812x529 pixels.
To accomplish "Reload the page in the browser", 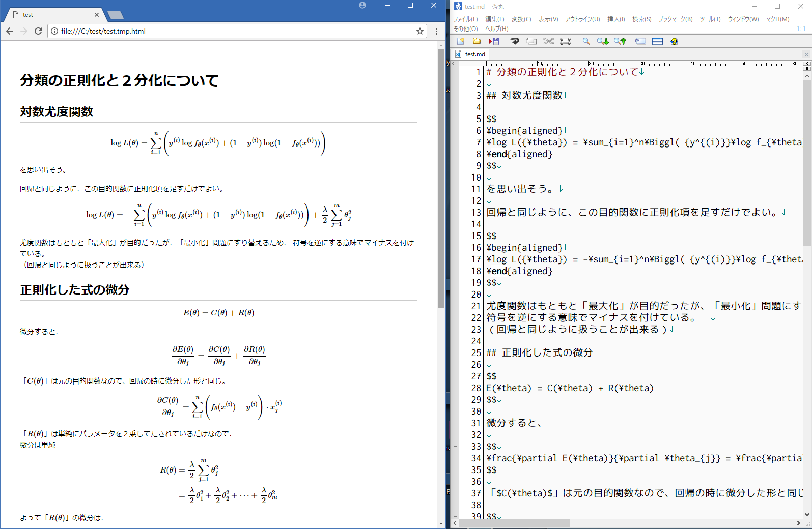I will point(38,31).
